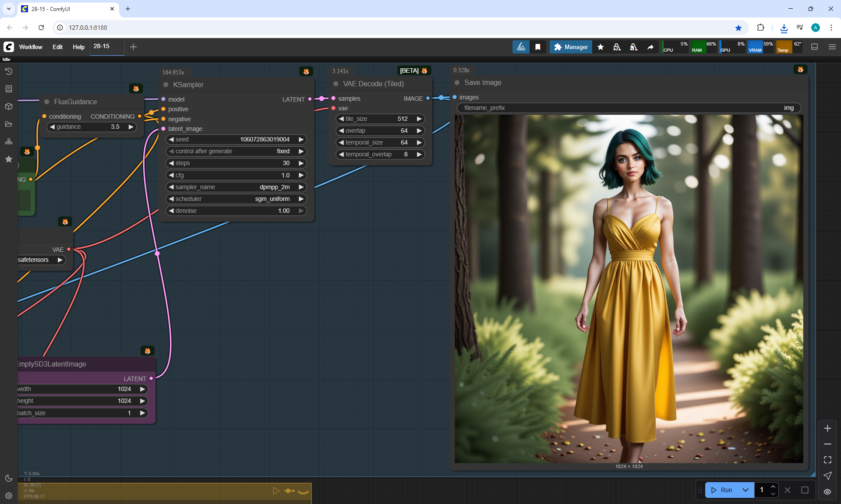Increase steps value with right arrow
The height and width of the screenshot is (504, 841).
coord(301,163)
